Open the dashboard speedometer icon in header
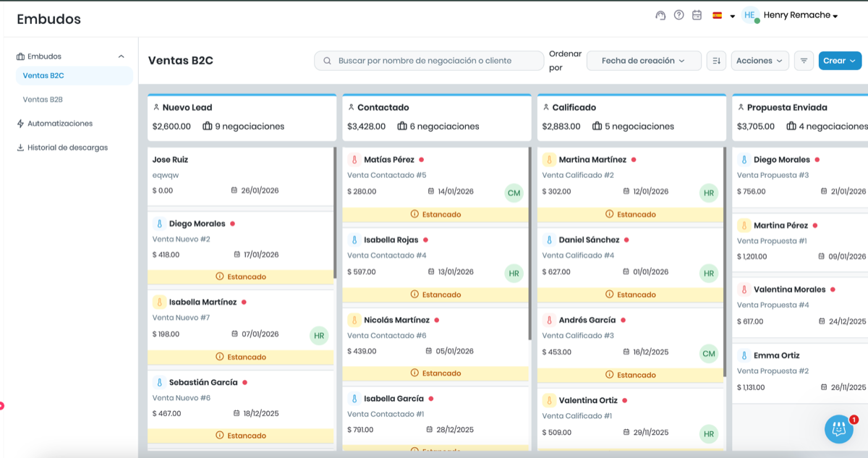The height and width of the screenshot is (458, 868). tap(660, 15)
